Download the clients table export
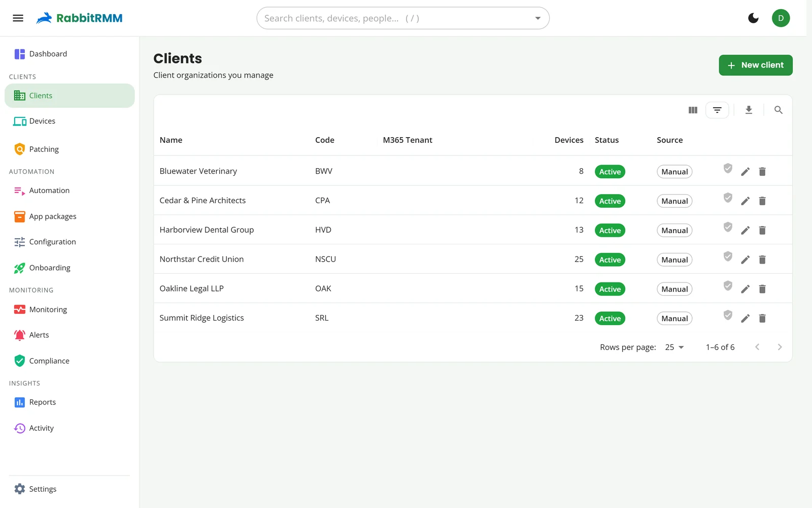Viewport: 812px width, 508px height. tap(749, 110)
